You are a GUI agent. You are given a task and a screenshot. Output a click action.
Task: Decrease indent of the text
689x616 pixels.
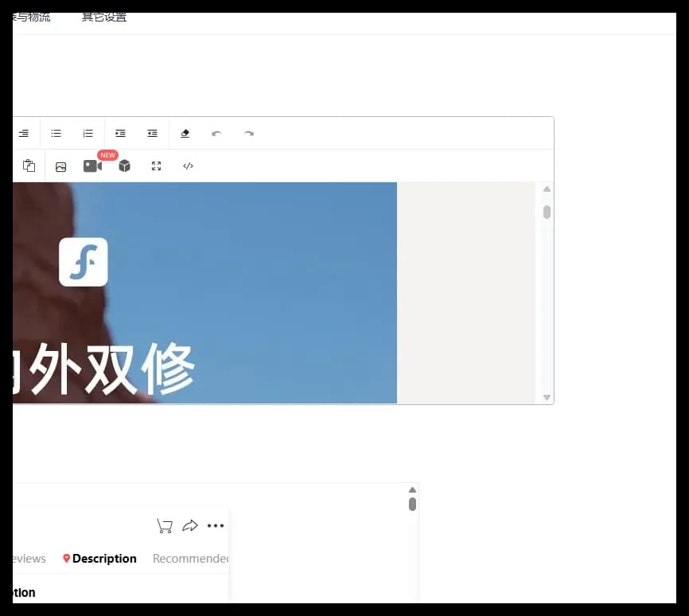point(152,133)
